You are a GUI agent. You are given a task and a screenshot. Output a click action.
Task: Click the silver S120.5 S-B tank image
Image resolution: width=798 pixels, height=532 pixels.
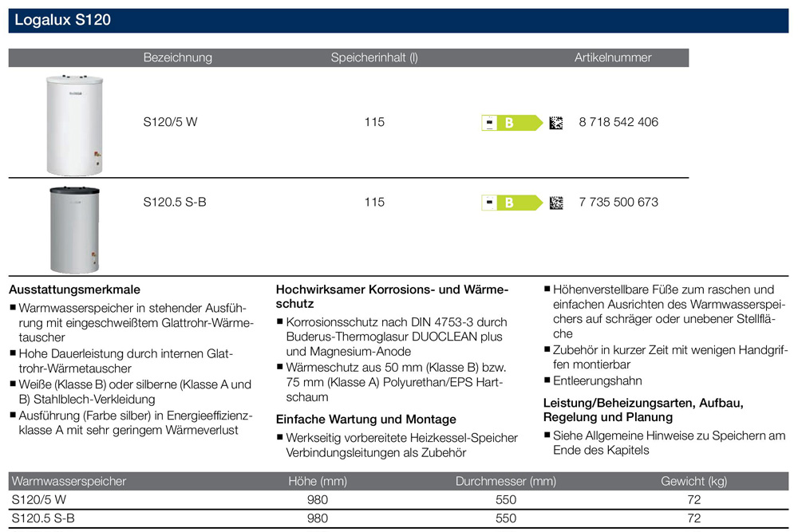[75, 230]
